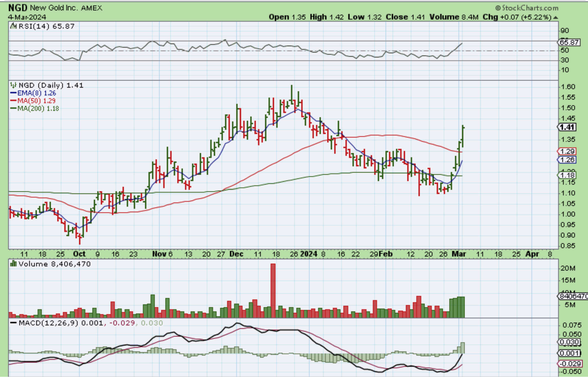Click the Volume histogram legend icon
The height and width of the screenshot is (377, 588).
(13, 264)
